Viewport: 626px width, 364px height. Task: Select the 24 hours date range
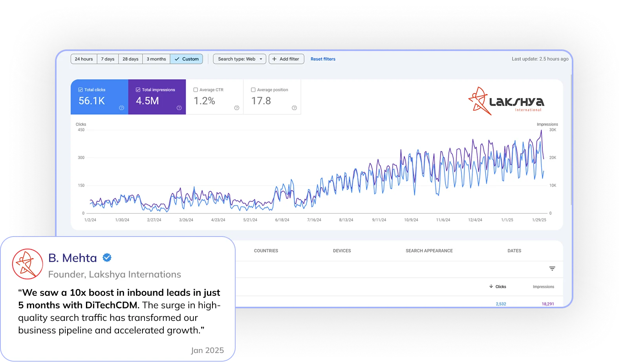click(x=84, y=59)
